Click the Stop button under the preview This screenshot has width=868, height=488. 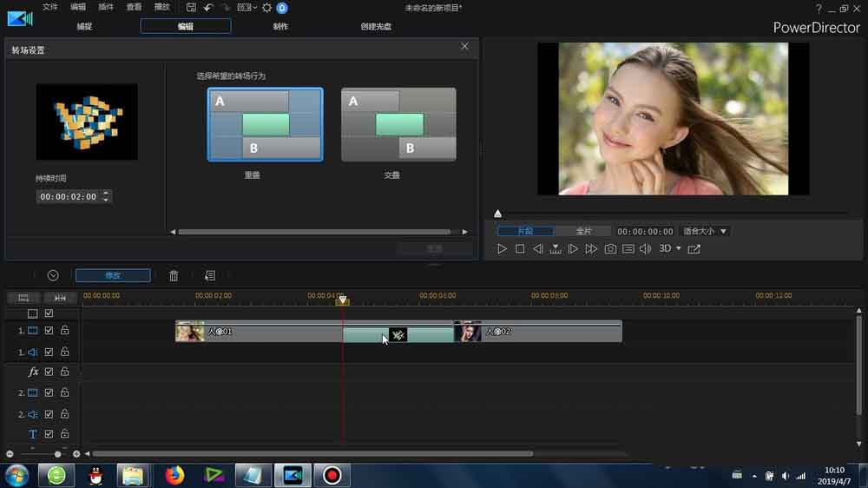(520, 249)
